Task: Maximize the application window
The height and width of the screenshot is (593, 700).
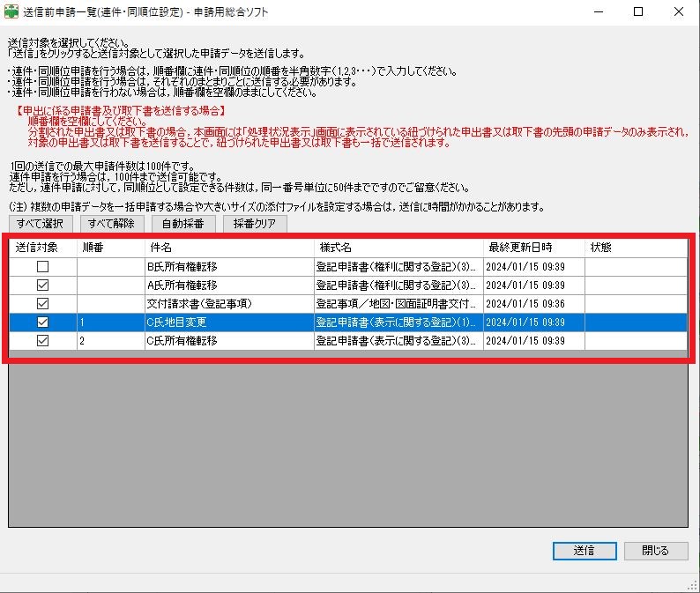Action: (x=637, y=12)
